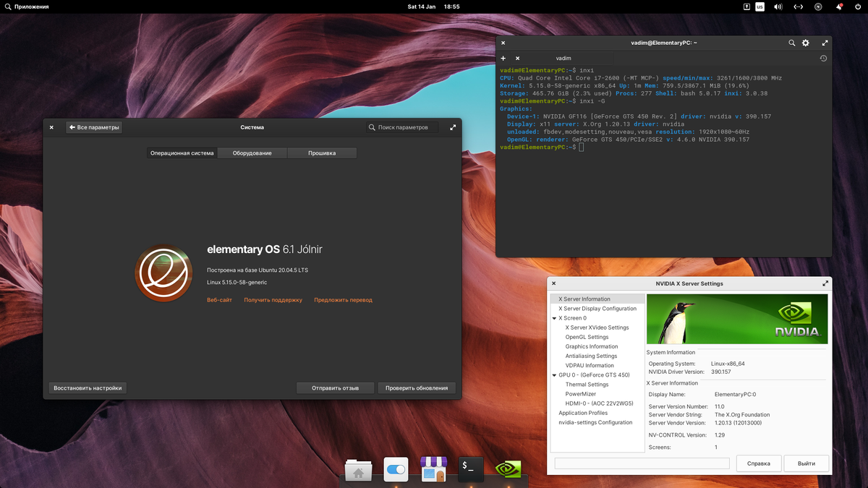Switch to the Оборудование tab
This screenshot has height=488, width=868.
[x=252, y=153]
